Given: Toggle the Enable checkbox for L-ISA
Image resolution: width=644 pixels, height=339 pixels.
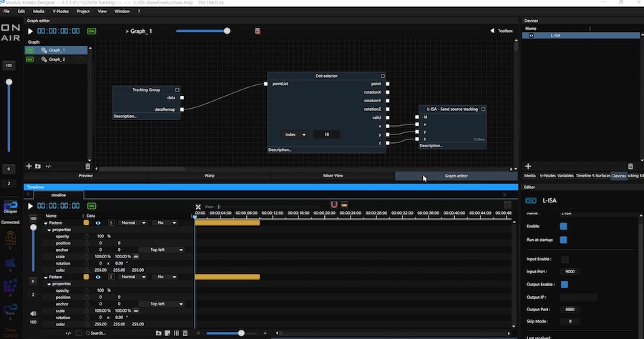Looking at the screenshot, I should click(564, 226).
